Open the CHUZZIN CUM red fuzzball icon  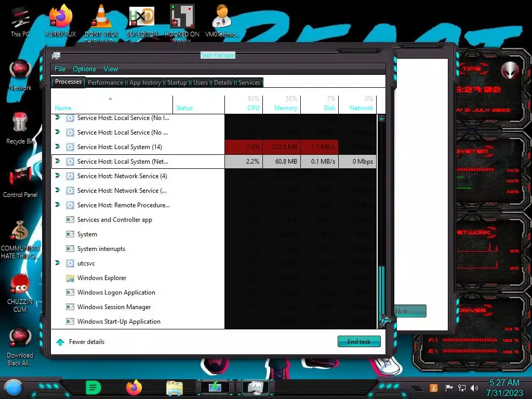20,292
